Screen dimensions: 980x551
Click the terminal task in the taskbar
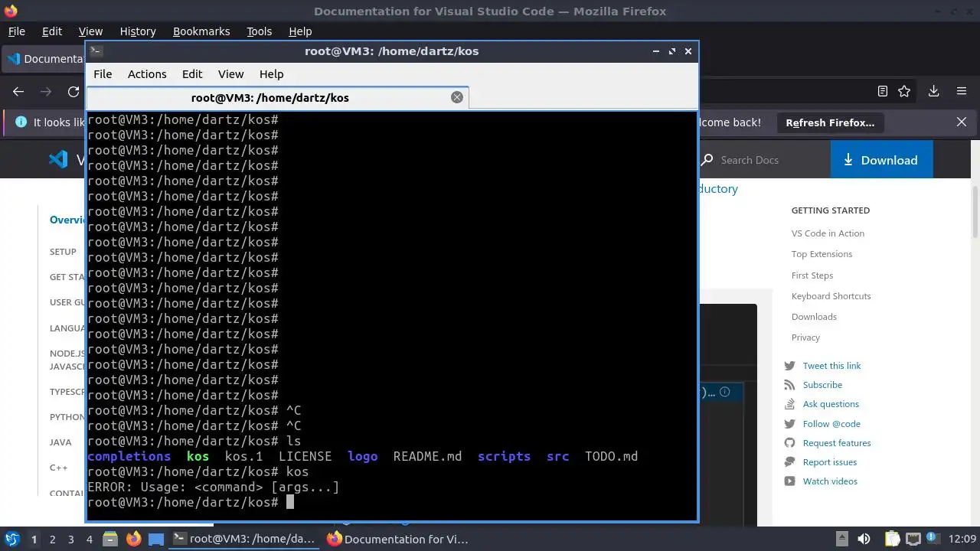click(x=245, y=539)
